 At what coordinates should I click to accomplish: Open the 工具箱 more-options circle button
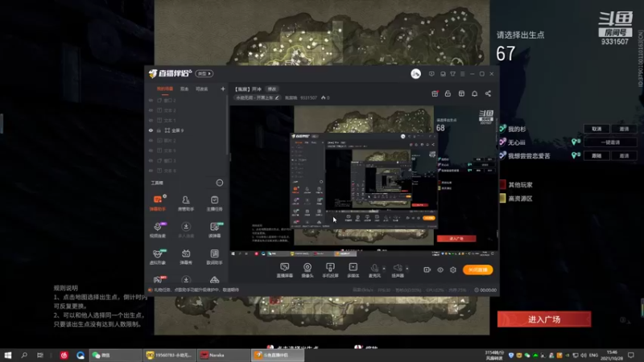(x=220, y=183)
